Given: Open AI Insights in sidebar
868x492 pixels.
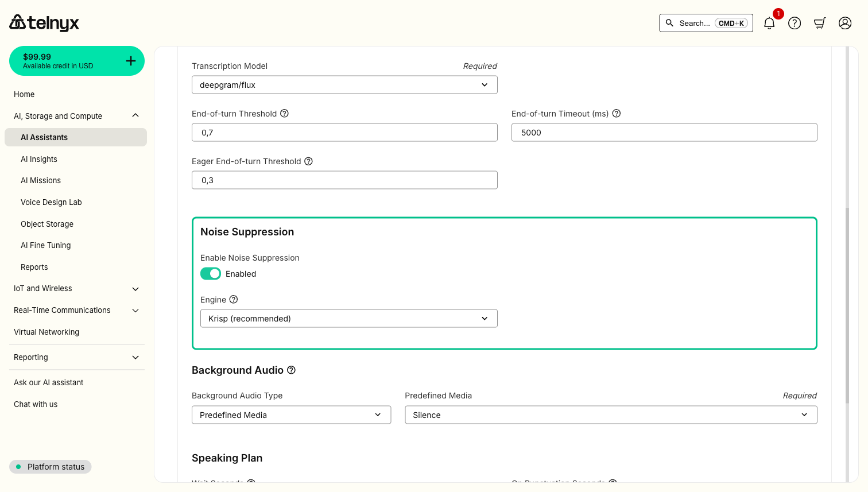Looking at the screenshot, I should (x=39, y=159).
